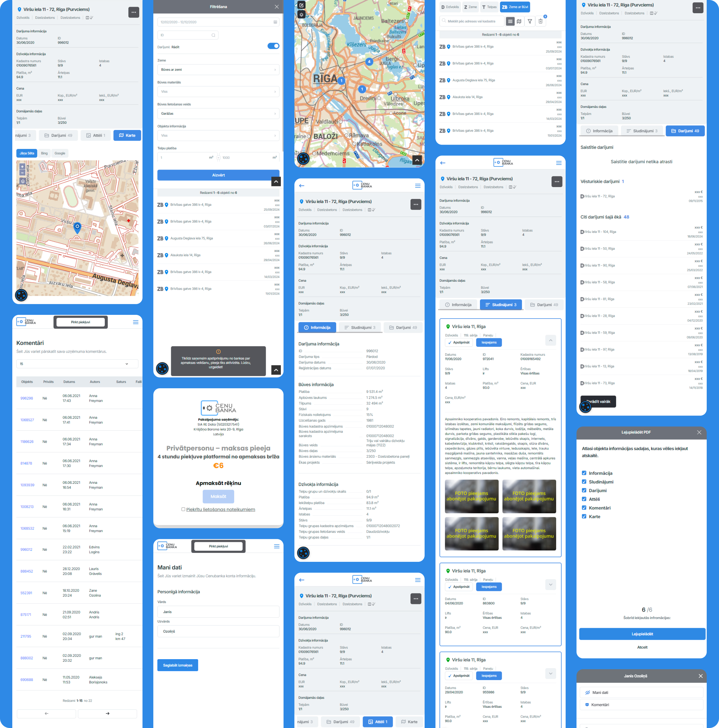Switch to map view icon beside search field
This screenshot has height=728, width=719.
coord(519,22)
